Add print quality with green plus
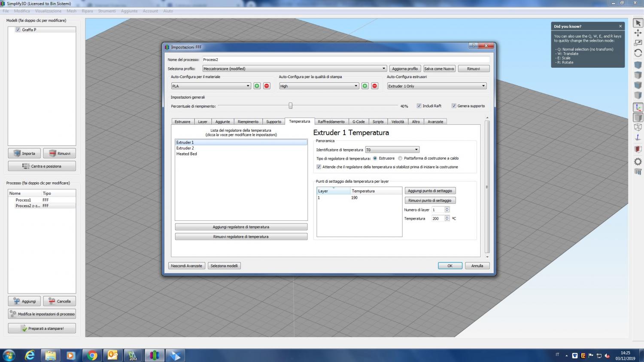Image resolution: width=644 pixels, height=362 pixels. (365, 86)
